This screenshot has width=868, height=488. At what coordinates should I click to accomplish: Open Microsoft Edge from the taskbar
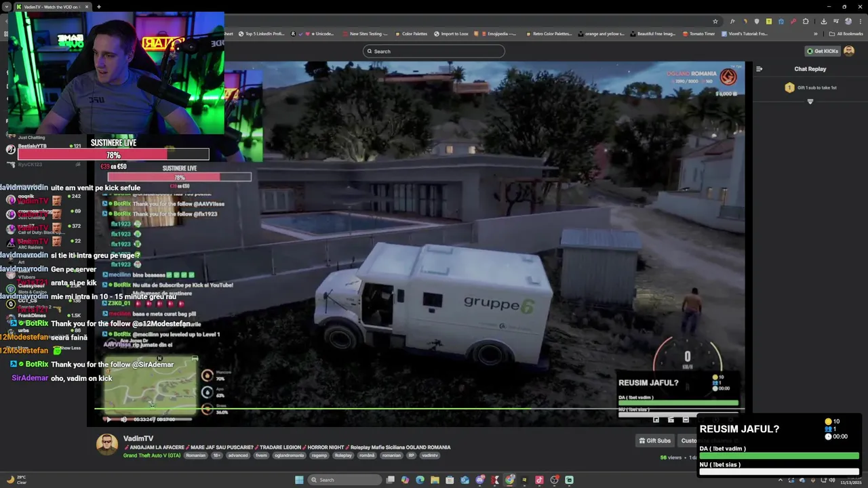(x=420, y=480)
